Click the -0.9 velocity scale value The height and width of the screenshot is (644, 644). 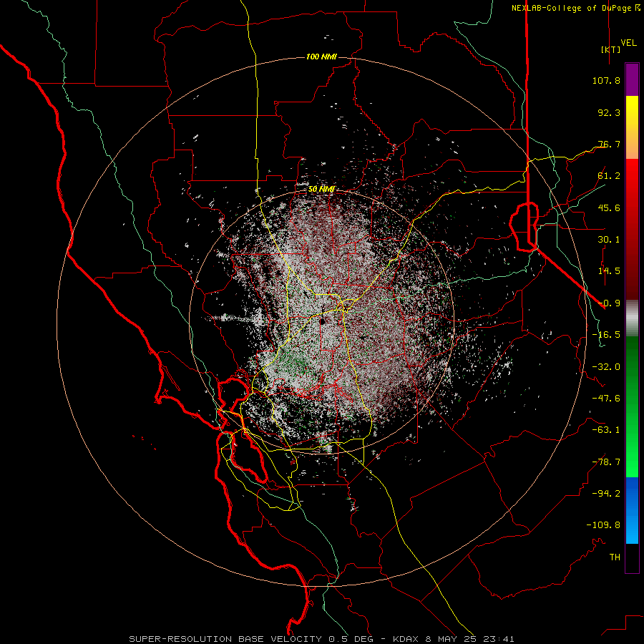click(x=609, y=303)
